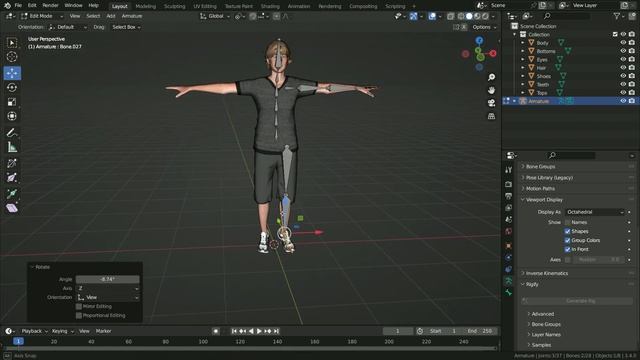The height and width of the screenshot is (360, 640).
Task: Activate the Scale tool
Action: pyautogui.click(x=12, y=102)
